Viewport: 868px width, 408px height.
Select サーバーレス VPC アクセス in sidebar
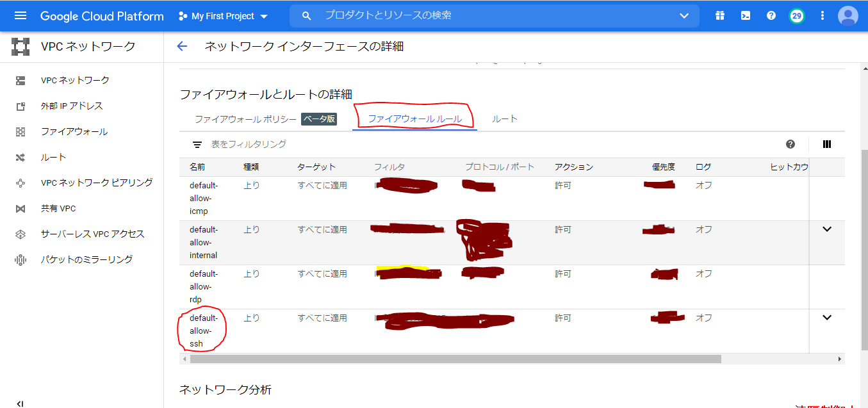(93, 234)
